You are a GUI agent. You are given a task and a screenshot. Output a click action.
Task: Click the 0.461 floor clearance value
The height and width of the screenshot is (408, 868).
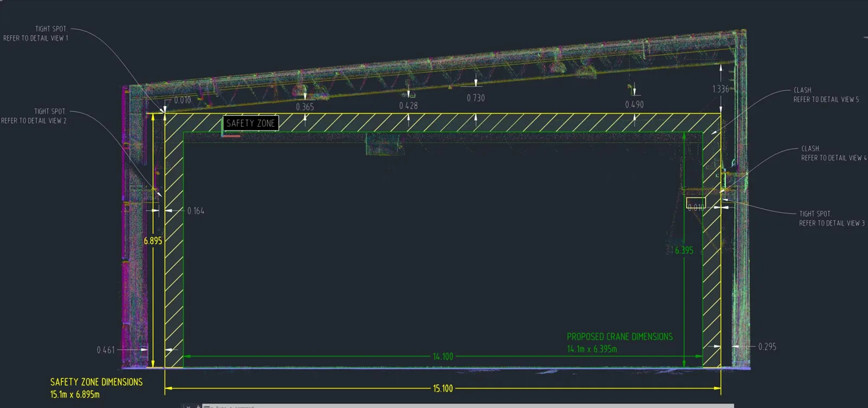(x=106, y=350)
